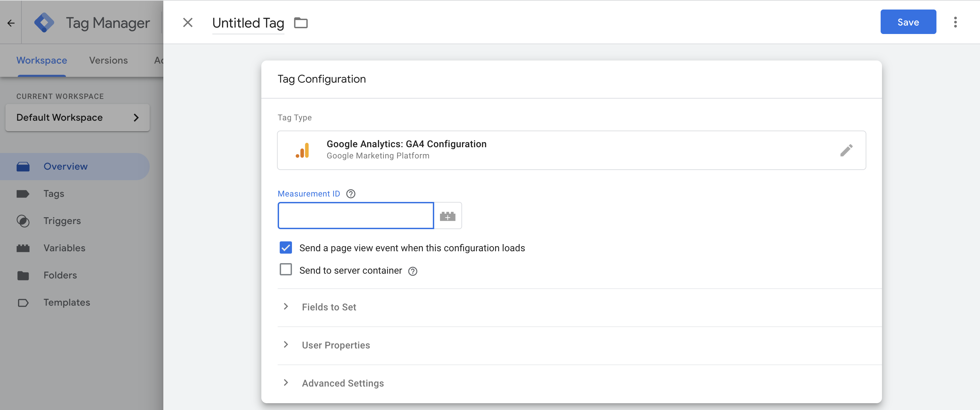Viewport: 980px width, 410px height.
Task: Open Overview in the sidebar
Action: pos(75,167)
